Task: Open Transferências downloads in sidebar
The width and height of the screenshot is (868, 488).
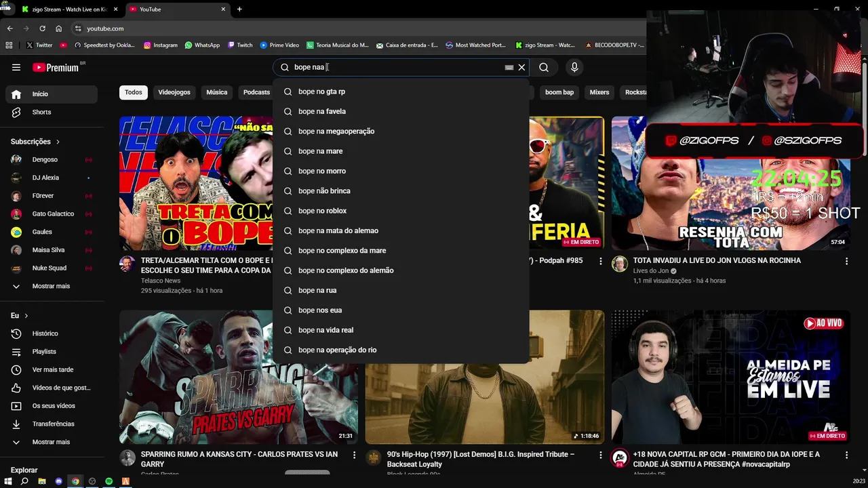Action: pyautogui.click(x=52, y=424)
